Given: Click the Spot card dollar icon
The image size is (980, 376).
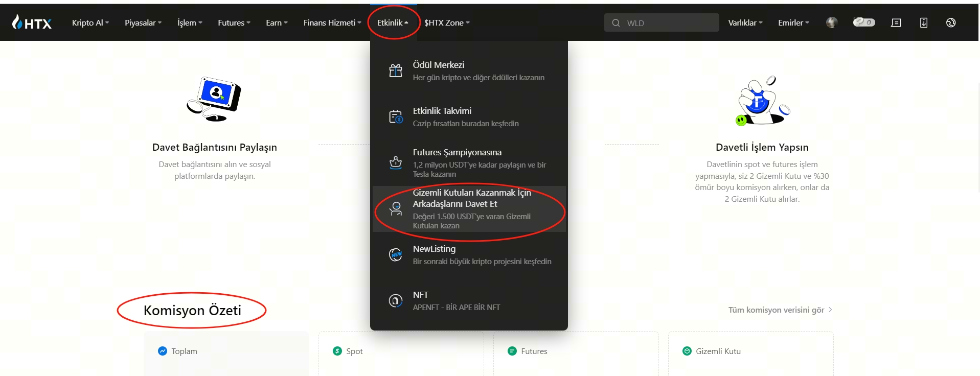Looking at the screenshot, I should click(337, 351).
